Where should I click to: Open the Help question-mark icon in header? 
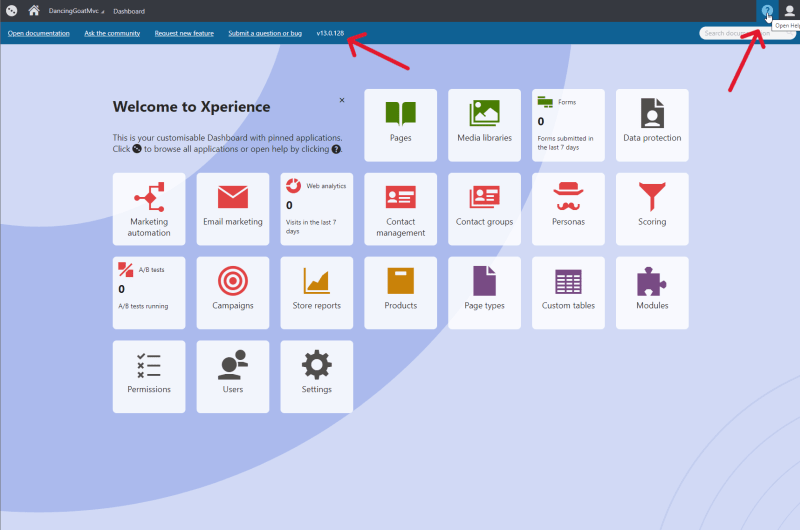(767, 11)
